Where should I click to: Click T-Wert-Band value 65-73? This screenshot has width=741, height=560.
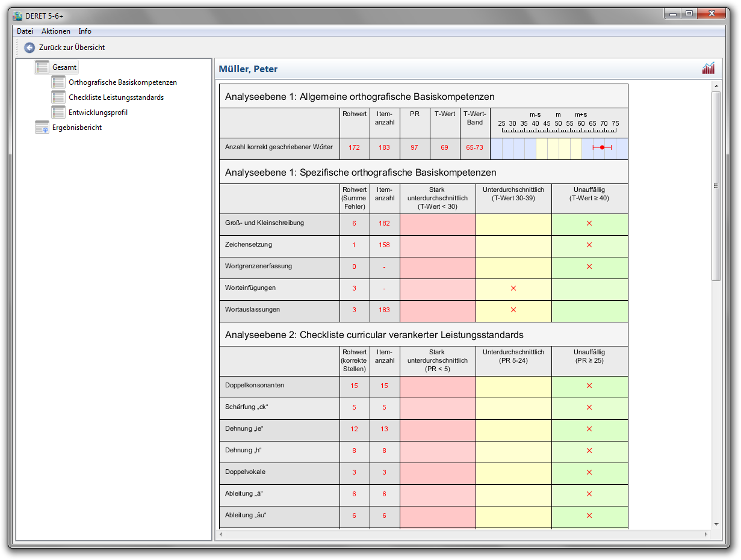click(x=474, y=147)
